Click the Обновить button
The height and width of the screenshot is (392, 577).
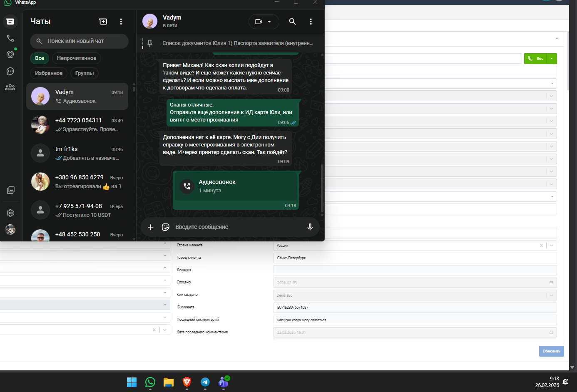(x=552, y=351)
